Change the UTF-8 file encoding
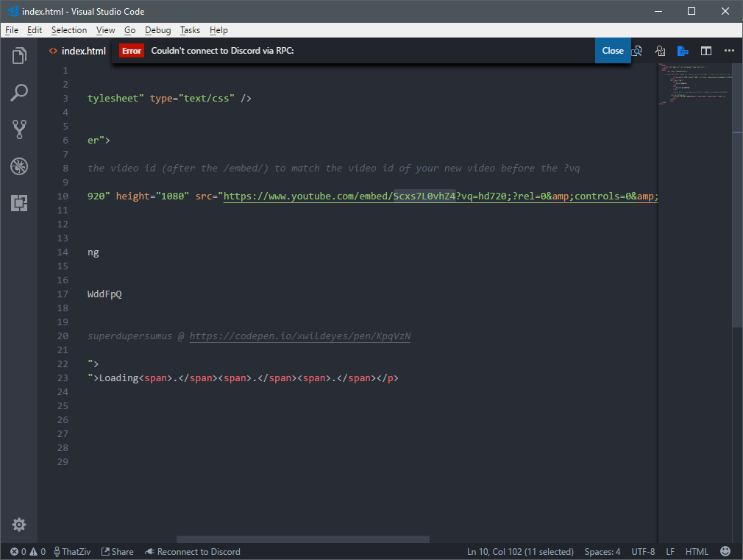This screenshot has width=743, height=560. pyautogui.click(x=643, y=551)
